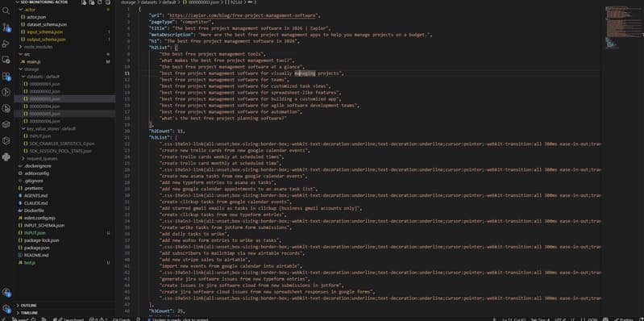Image resolution: width=644 pixels, height=321 pixels.
Task: Open the Run and Debug view
Action: 6,44
